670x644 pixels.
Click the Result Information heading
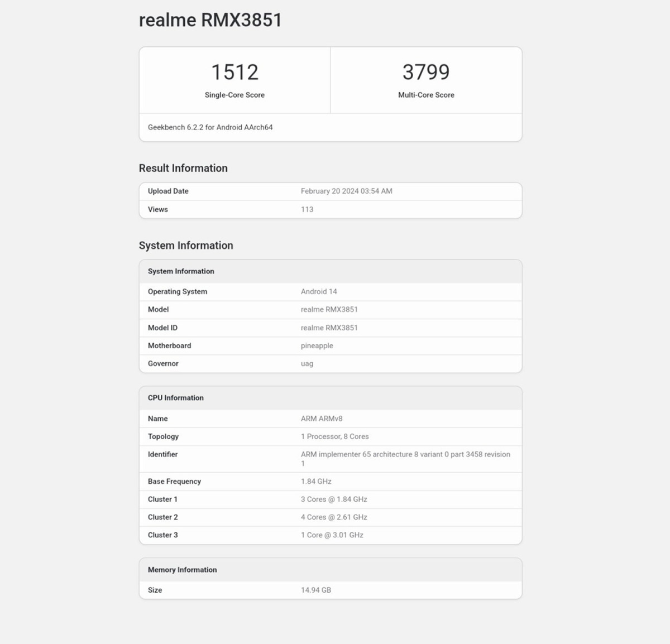[183, 168]
